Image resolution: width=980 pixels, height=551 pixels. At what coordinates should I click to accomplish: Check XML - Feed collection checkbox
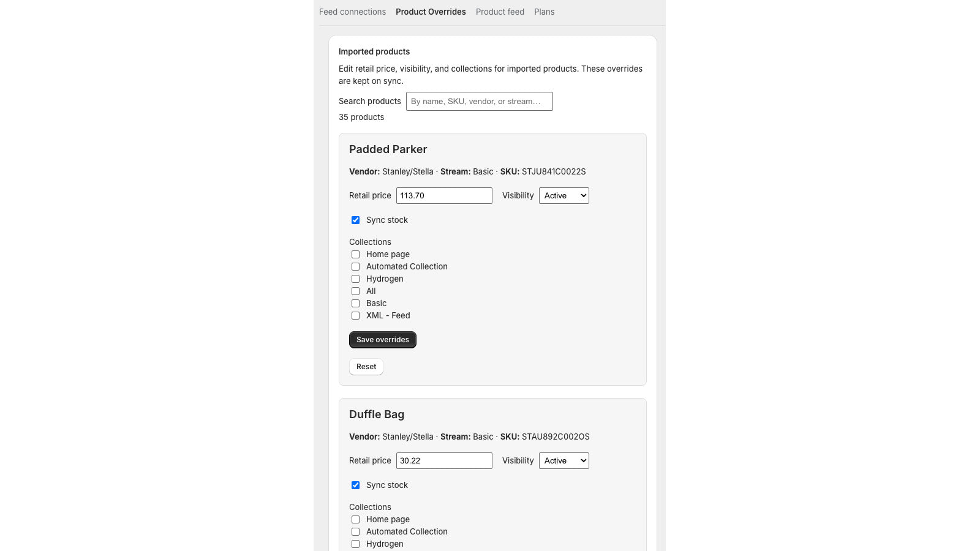click(x=355, y=316)
